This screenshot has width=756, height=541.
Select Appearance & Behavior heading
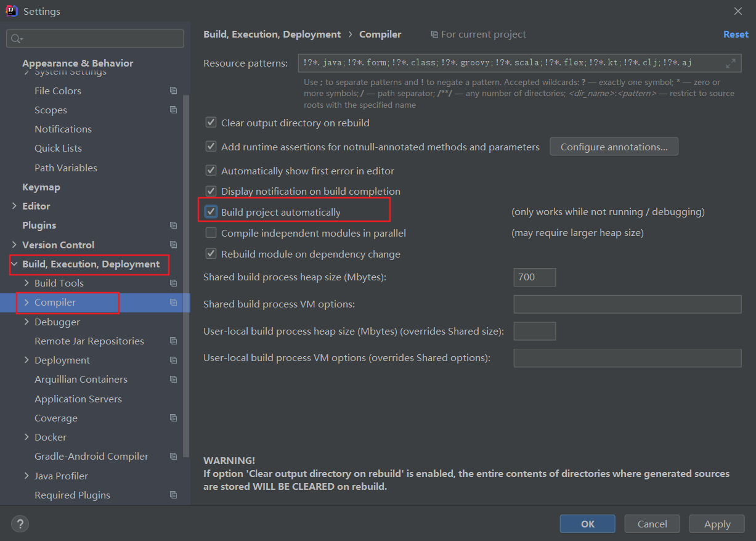click(78, 63)
